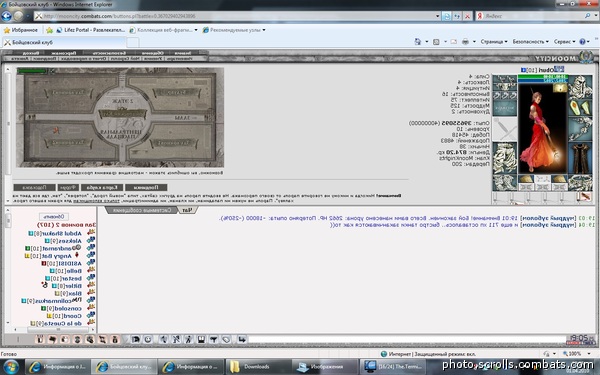Select the Бойцовский клуб browser tab
This screenshot has width=600, height=375.
[64, 42]
